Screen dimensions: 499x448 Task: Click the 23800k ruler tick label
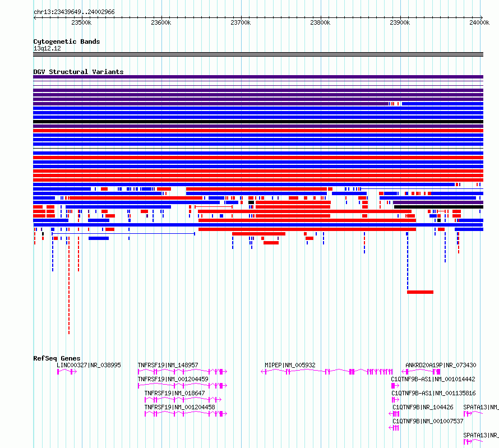pyautogui.click(x=320, y=22)
